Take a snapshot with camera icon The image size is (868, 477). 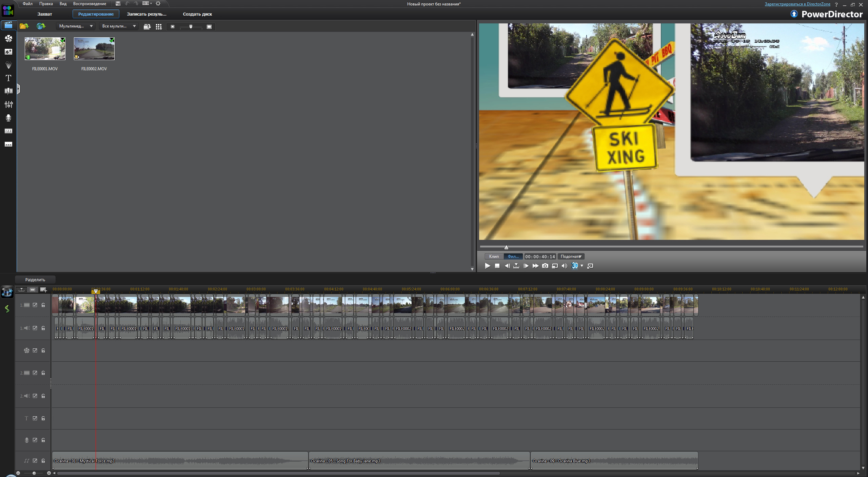[x=545, y=266]
